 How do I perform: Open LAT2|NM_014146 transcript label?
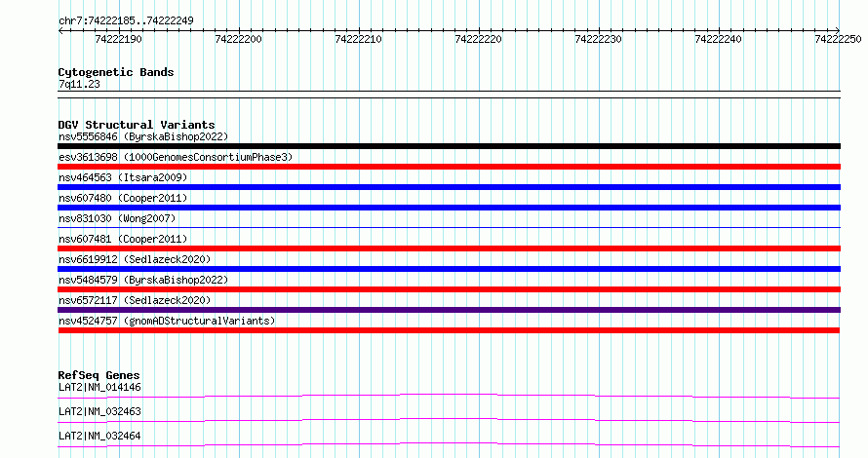(x=99, y=387)
